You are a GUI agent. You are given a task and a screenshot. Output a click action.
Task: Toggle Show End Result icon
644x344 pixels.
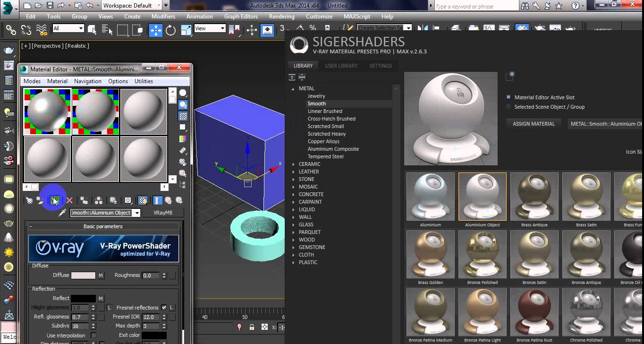pyautogui.click(x=158, y=200)
